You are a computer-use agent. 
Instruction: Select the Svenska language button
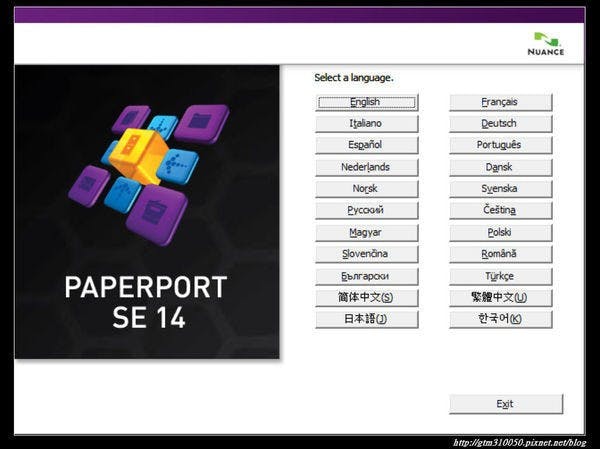click(x=501, y=189)
